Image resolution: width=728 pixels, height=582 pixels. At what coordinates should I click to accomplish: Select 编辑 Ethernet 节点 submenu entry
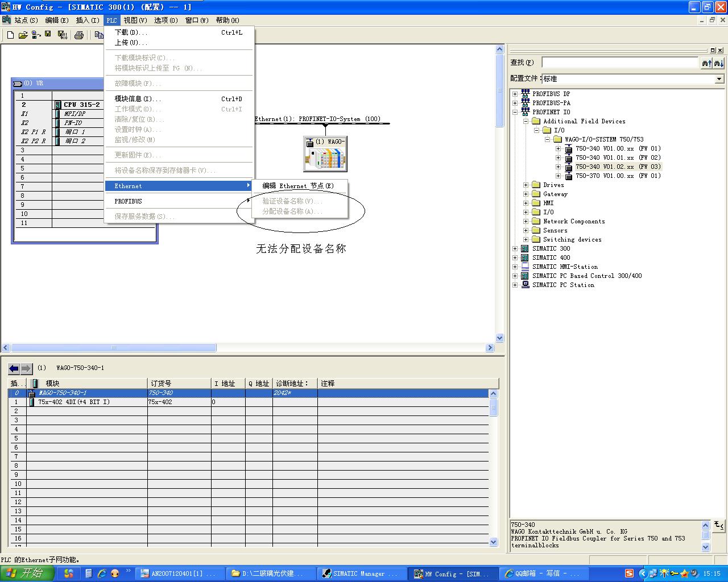click(x=298, y=186)
